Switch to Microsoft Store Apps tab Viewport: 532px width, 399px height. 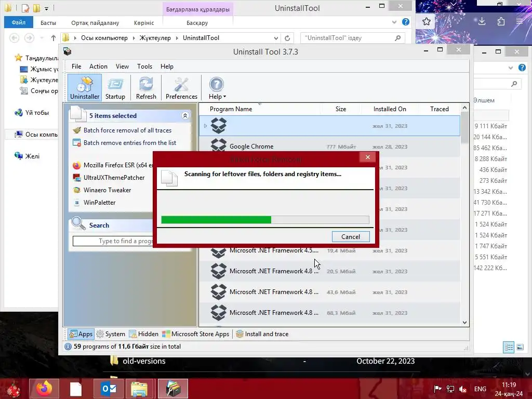pos(196,334)
